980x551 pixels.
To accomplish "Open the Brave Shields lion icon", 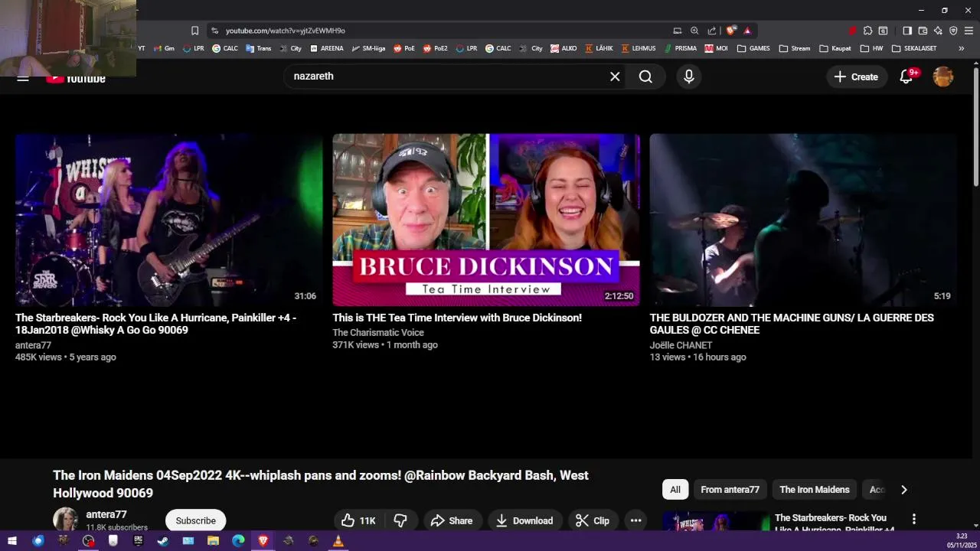I will (x=731, y=31).
